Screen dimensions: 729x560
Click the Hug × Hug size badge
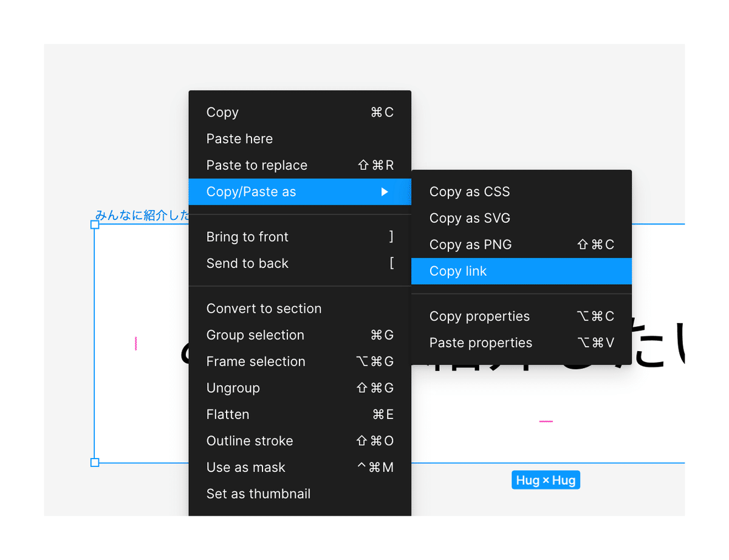546,480
